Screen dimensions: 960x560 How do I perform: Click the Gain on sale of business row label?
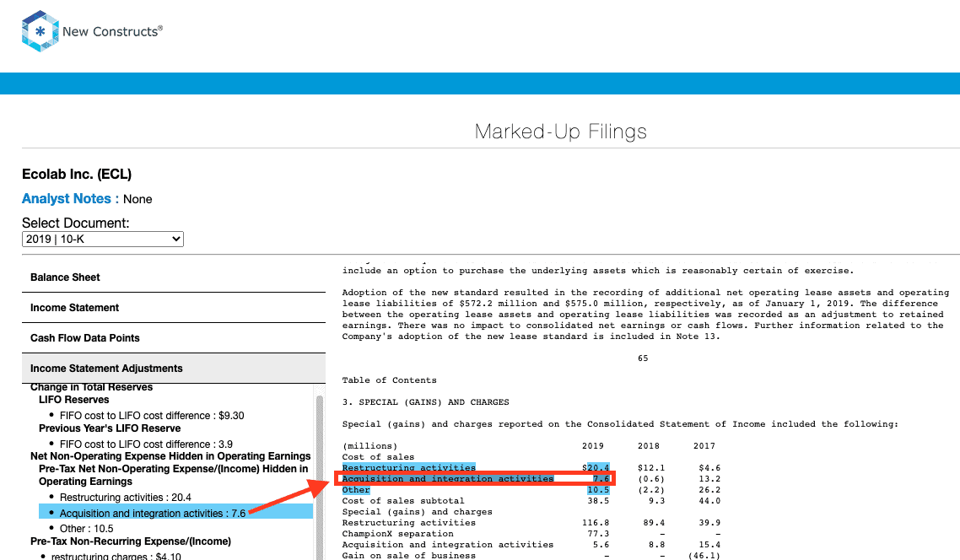coord(409,556)
